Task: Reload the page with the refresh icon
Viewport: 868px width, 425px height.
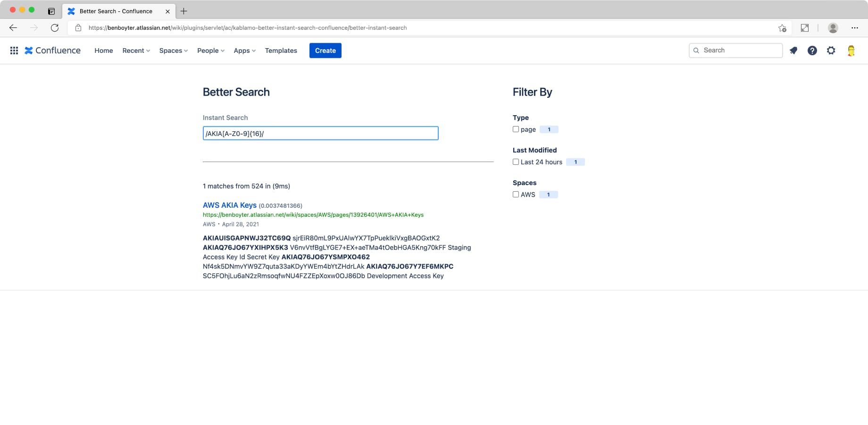Action: pos(55,28)
